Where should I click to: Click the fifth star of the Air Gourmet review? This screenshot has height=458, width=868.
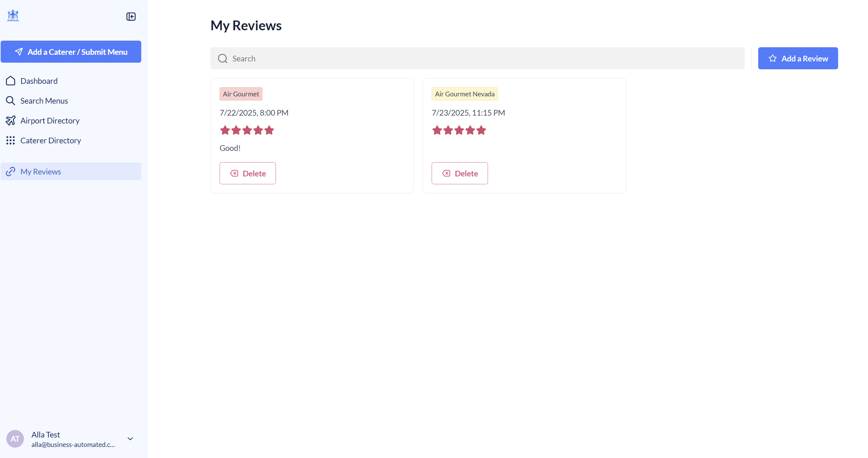coord(269,130)
